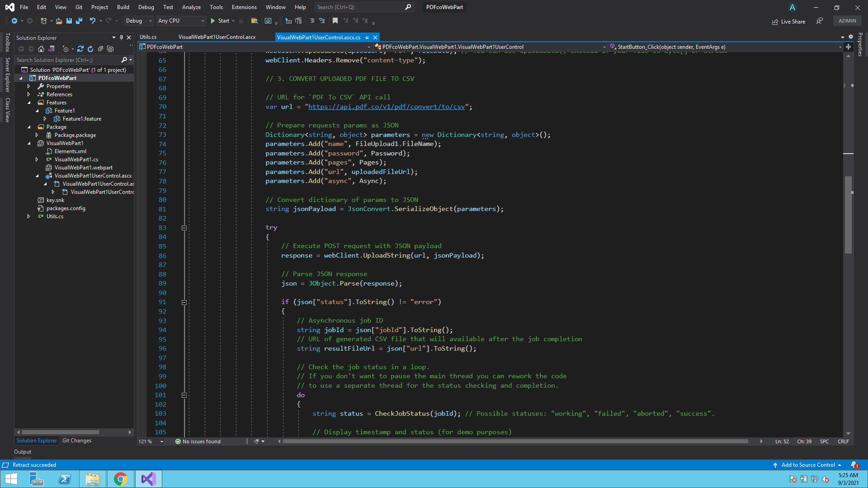868x488 pixels.
Task: Open the Extensions menu
Action: (x=244, y=7)
